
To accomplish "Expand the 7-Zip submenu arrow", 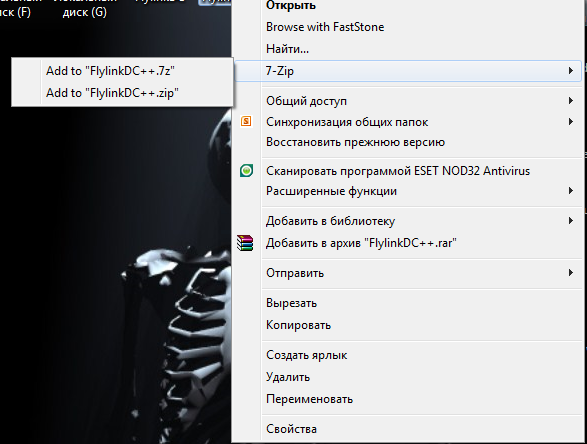I will [571, 71].
